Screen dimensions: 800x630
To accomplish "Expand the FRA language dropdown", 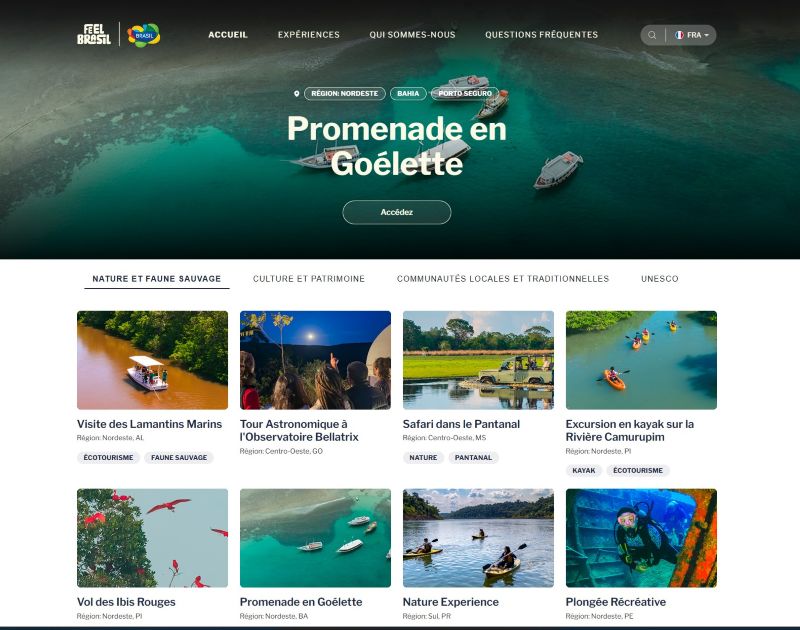I will (x=692, y=35).
